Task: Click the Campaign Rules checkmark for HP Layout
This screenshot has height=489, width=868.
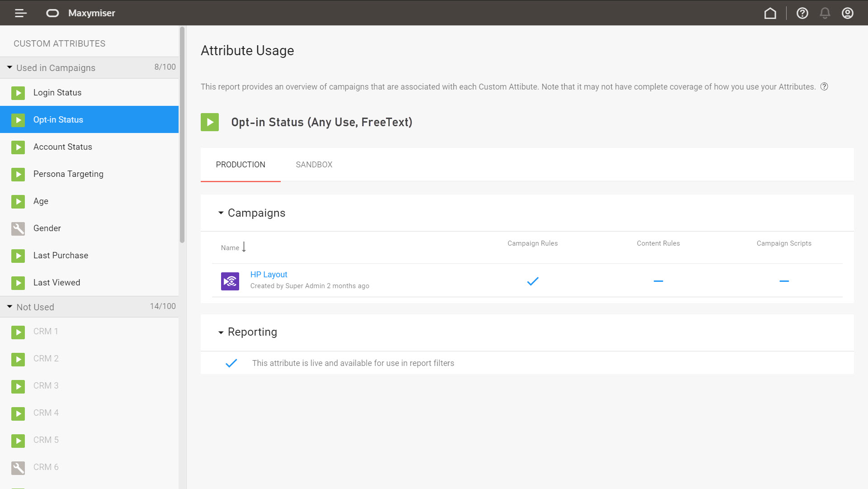Action: pos(533,281)
